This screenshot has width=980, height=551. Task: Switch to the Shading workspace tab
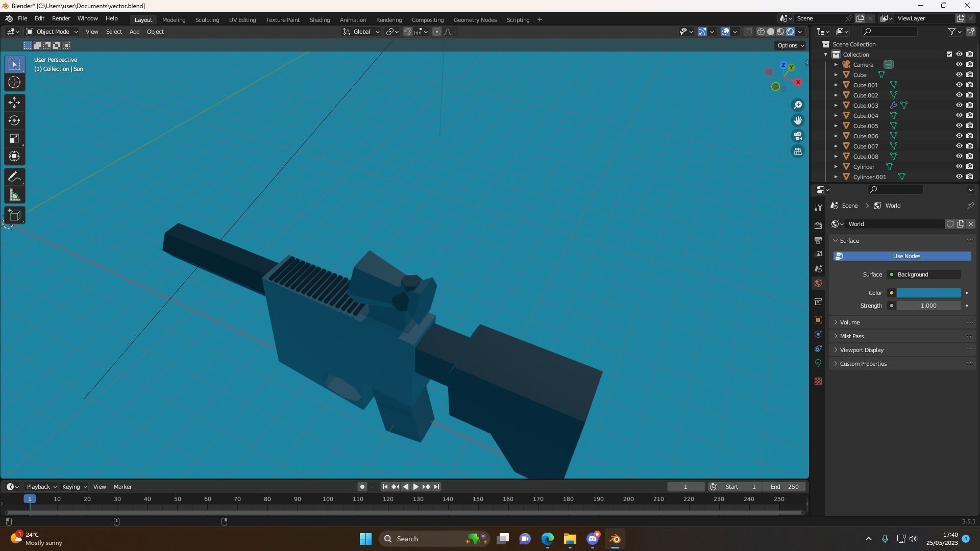(x=320, y=20)
